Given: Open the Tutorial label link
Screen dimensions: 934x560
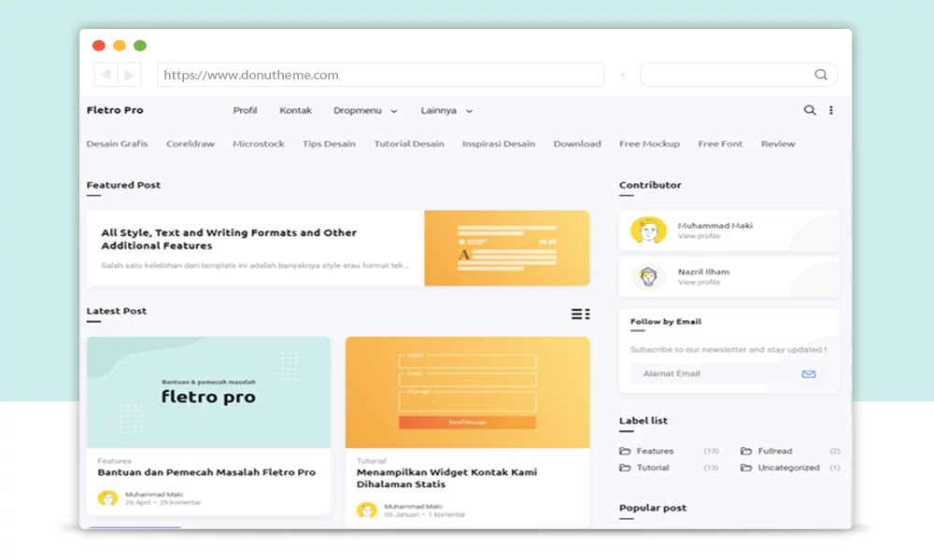Looking at the screenshot, I should pos(653,468).
